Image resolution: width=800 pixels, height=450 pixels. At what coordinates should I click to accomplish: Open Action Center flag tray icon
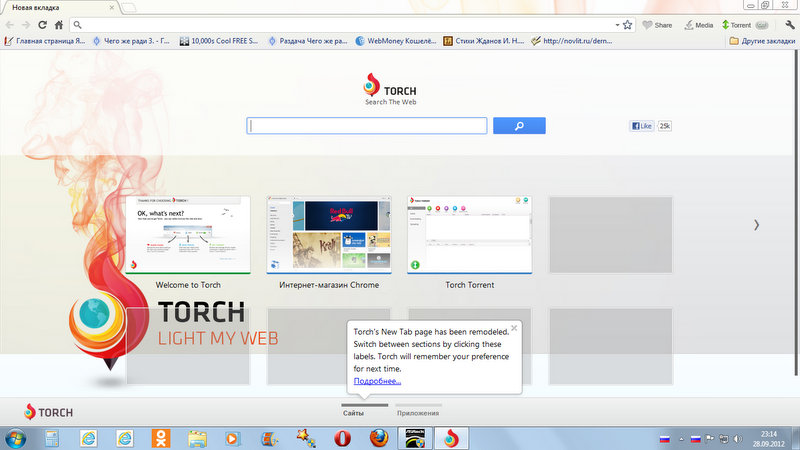click(x=710, y=439)
